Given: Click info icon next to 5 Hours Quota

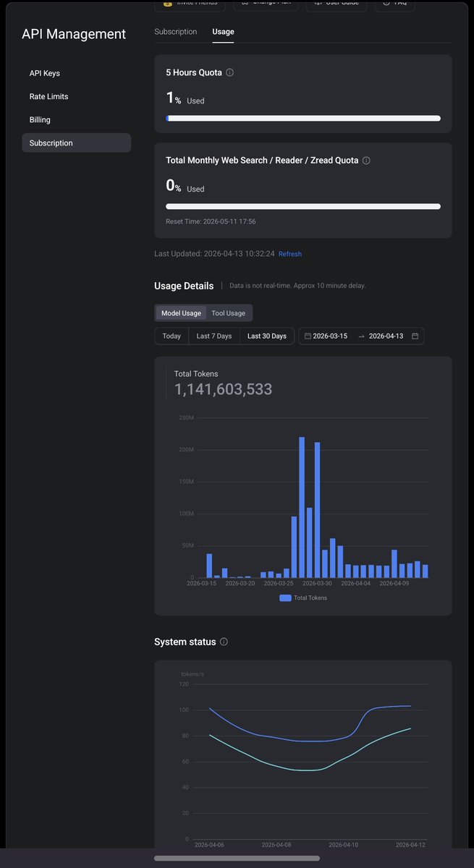Looking at the screenshot, I should [x=230, y=73].
